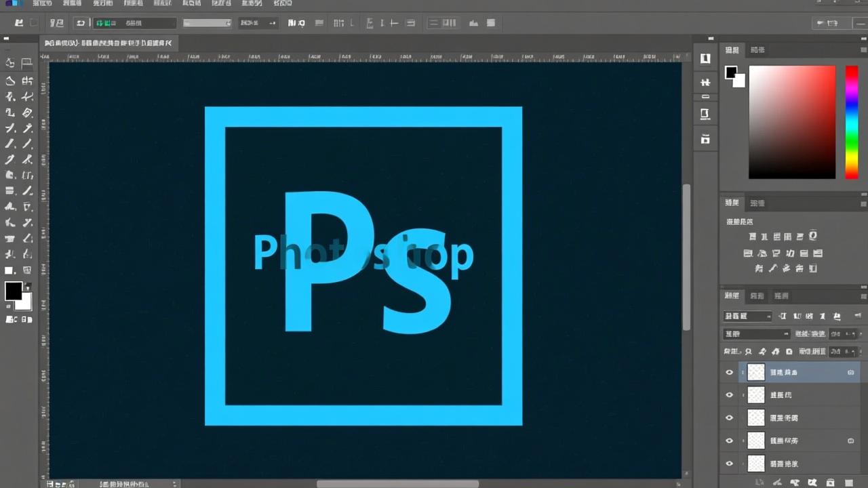Click the topmost panel icon on the right sidebar
The image size is (868, 488).
705,58
